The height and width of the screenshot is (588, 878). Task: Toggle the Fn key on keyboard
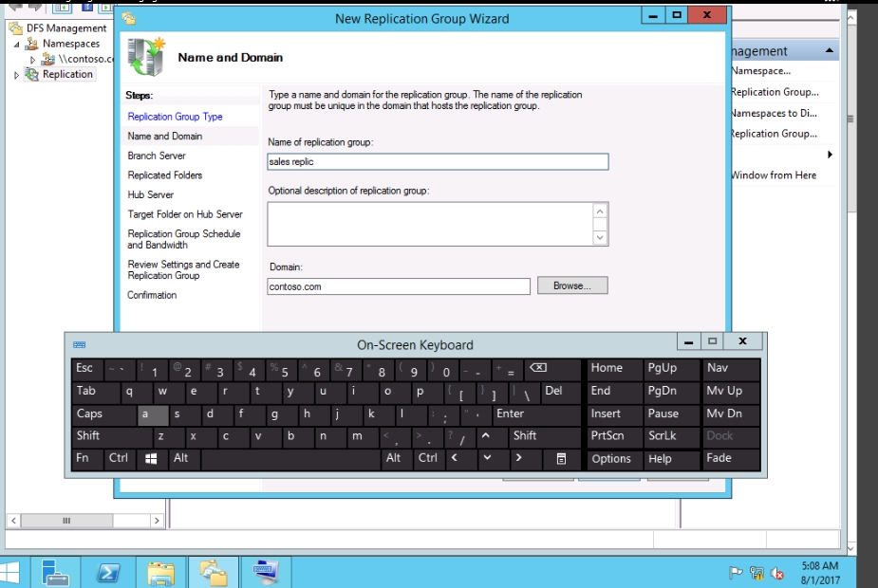(83, 458)
